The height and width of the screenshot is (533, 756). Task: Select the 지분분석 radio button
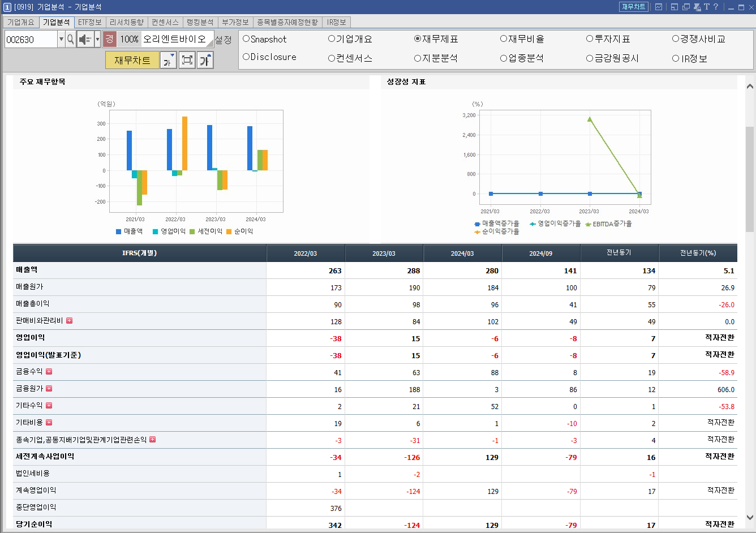pos(418,58)
